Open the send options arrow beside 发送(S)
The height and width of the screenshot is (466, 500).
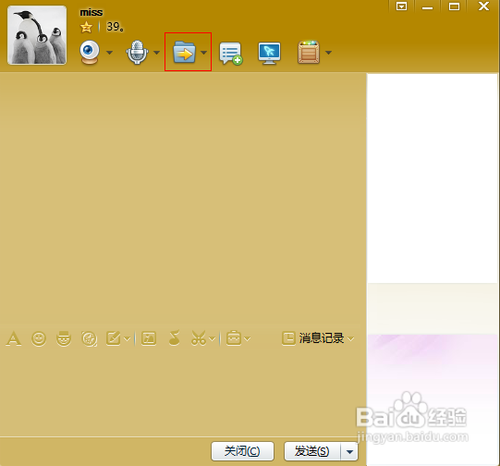click(x=349, y=452)
